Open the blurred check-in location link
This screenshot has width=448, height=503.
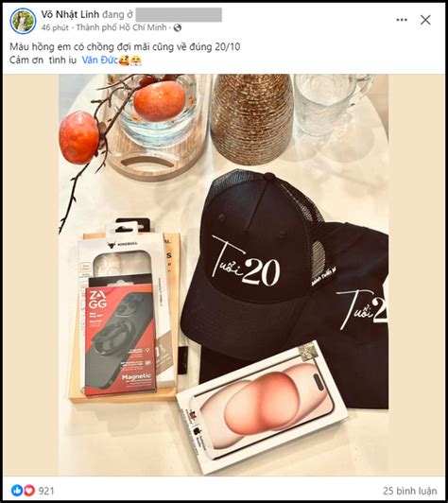pyautogui.click(x=179, y=14)
